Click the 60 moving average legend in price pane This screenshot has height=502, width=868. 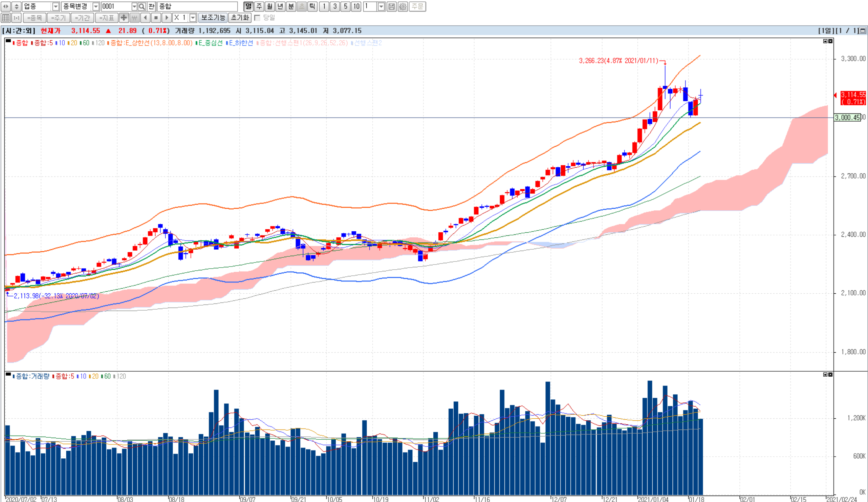coord(84,43)
